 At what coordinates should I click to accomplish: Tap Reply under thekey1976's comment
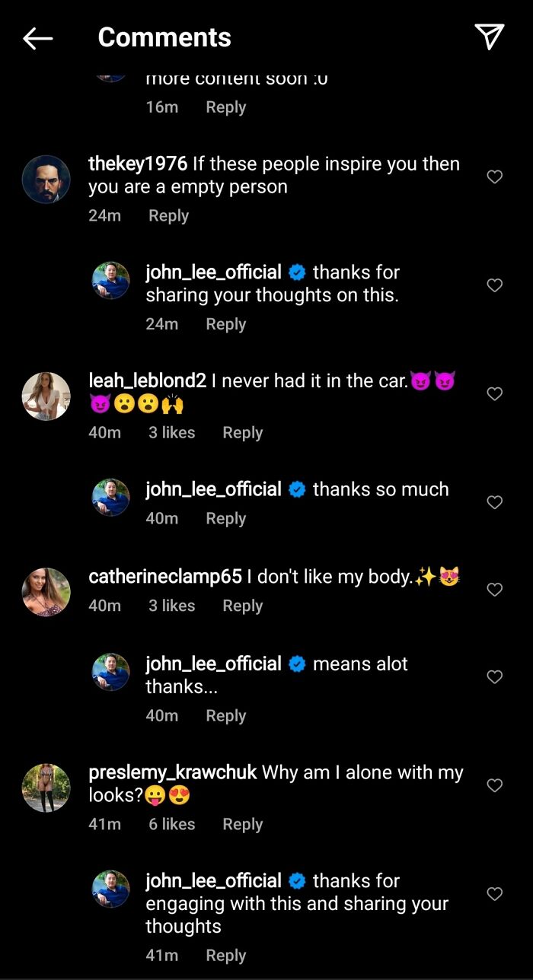pos(168,215)
